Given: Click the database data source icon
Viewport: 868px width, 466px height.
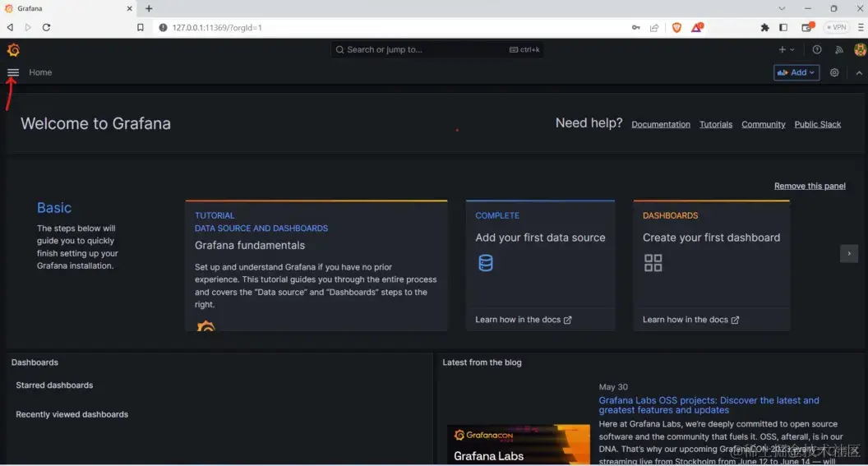Looking at the screenshot, I should point(486,263).
